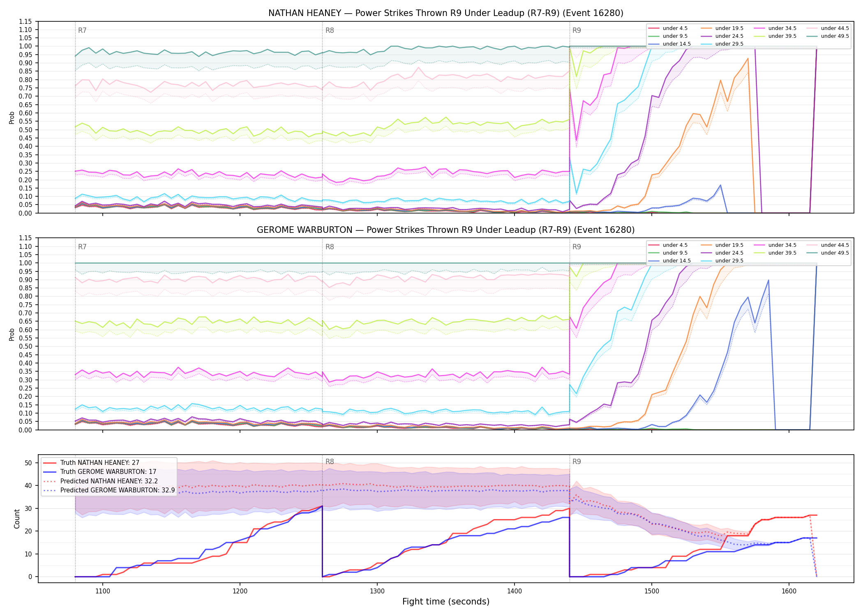Screen dimensions: 863x616
Task: Pick 'under 24.5' in Warburton chart legend
Action: tap(722, 253)
